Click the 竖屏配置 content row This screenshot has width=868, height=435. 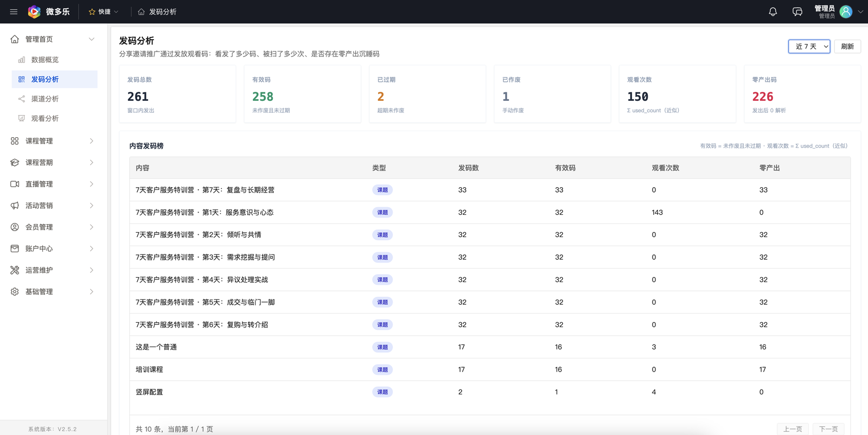coord(490,392)
